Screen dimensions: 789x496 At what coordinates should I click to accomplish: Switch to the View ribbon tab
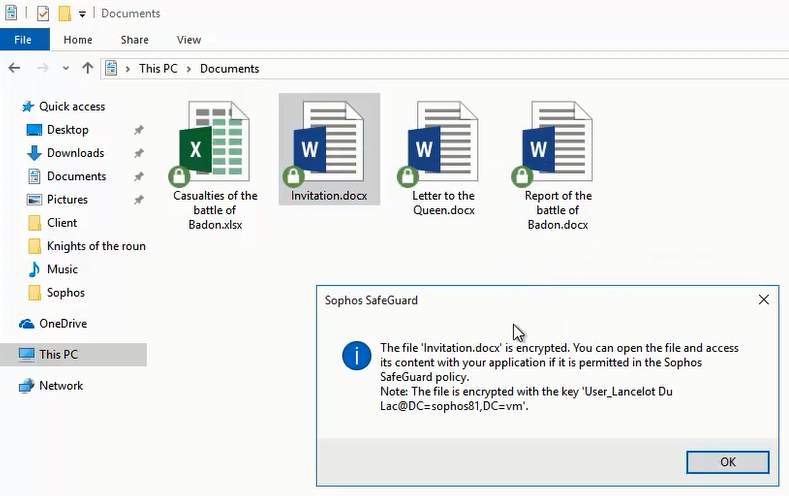(x=189, y=40)
